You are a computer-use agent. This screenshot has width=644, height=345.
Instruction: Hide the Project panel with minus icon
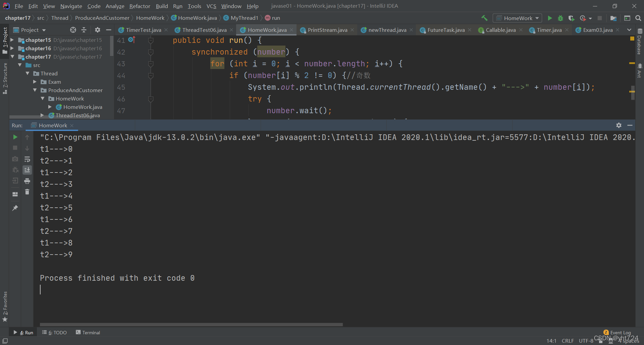(x=108, y=30)
